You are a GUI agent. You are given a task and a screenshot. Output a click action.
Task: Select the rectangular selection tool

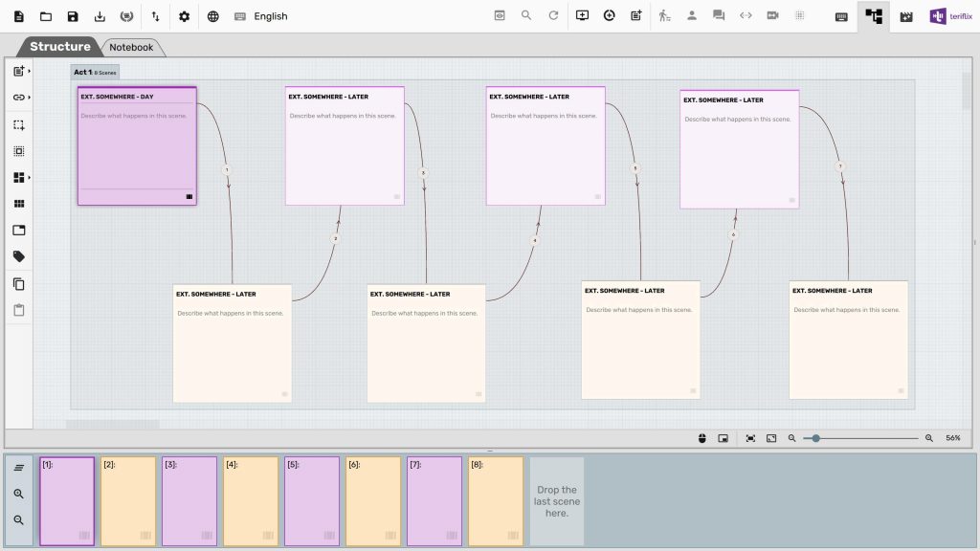click(17, 123)
